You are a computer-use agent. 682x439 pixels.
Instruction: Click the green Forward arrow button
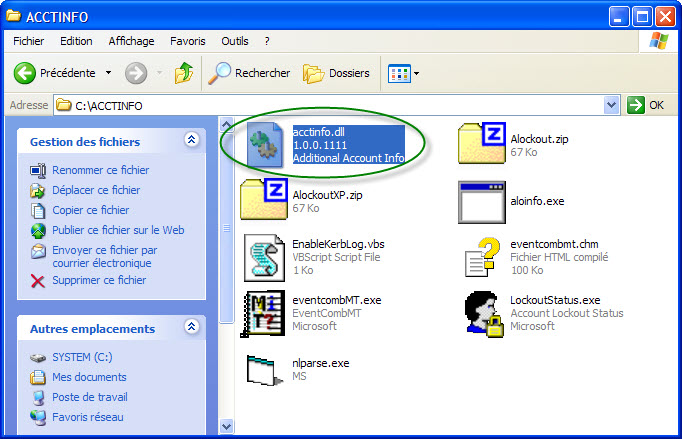pyautogui.click(x=136, y=73)
